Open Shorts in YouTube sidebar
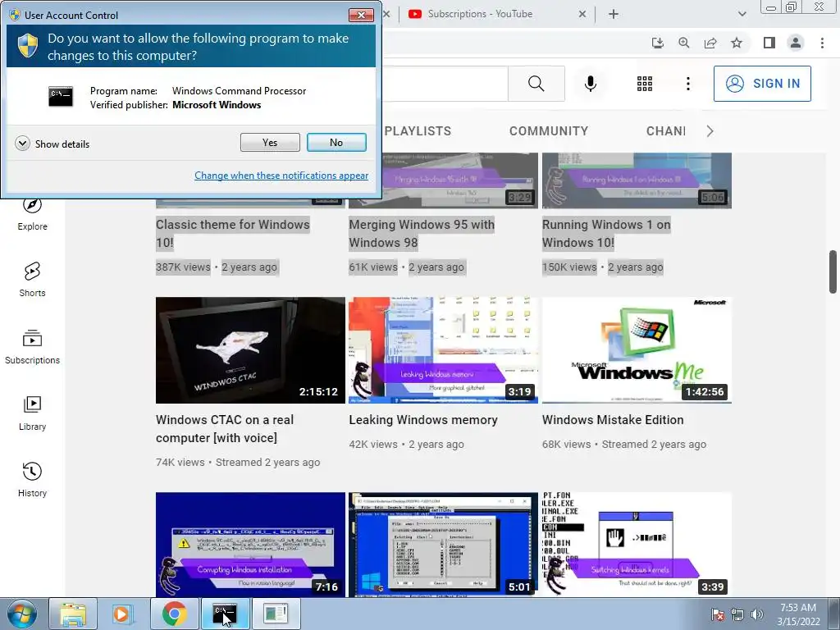This screenshot has width=840, height=630. click(x=32, y=280)
